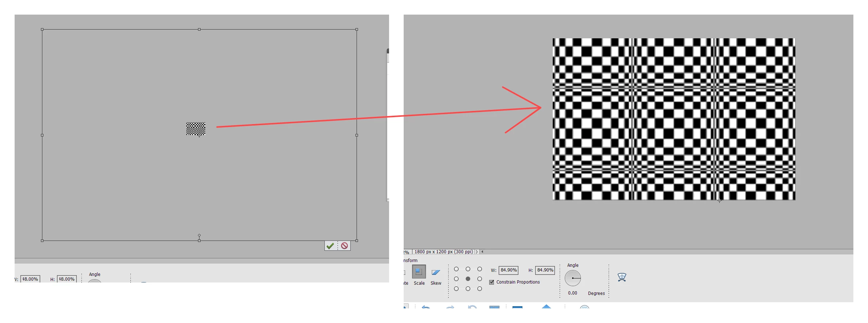Enable the Constrain Proportions checkbox

492,282
